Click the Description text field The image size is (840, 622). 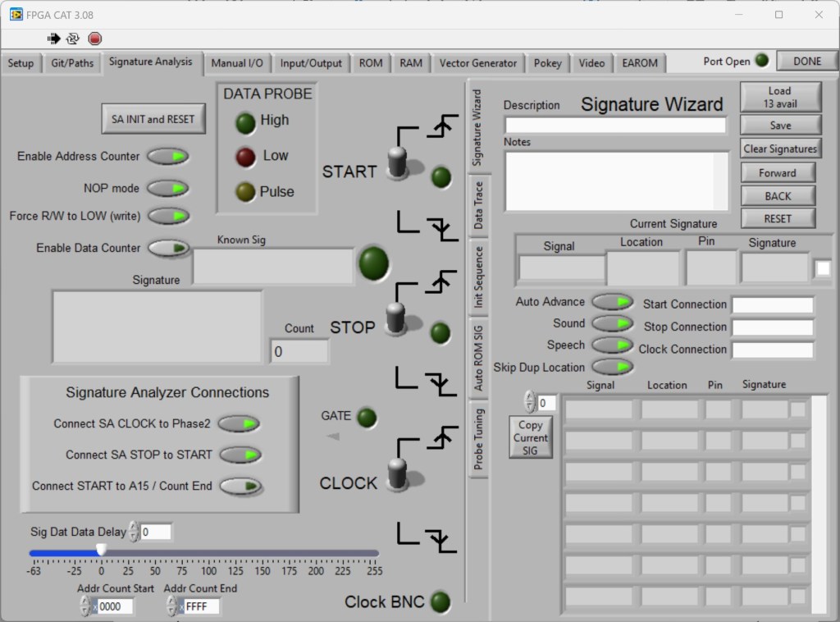pos(615,125)
